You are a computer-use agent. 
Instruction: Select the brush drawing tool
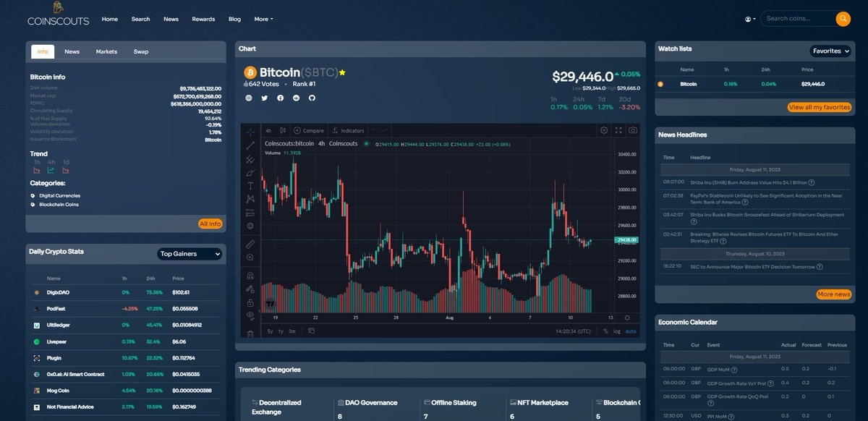tap(250, 172)
